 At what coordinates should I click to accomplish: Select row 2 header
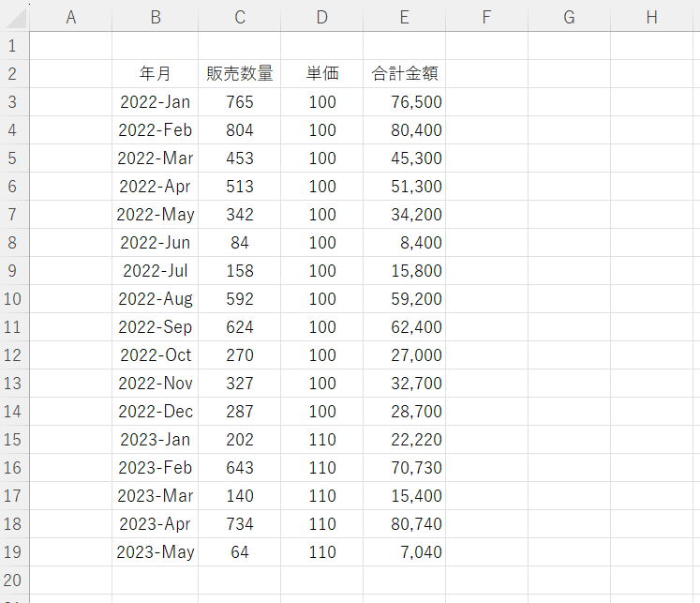coord(14,74)
